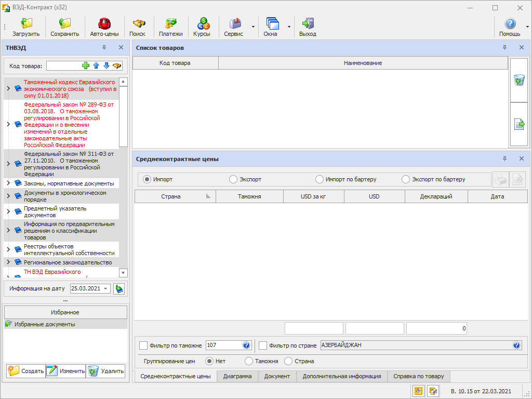Viewport: 532px width, 399px height.
Task: Click the Авто-цены red car icon
Action: tap(104, 24)
